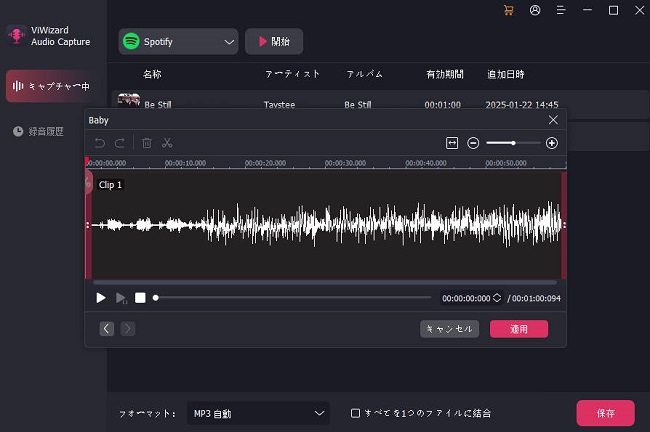Click the 00:01:00 duration cell

click(442, 105)
